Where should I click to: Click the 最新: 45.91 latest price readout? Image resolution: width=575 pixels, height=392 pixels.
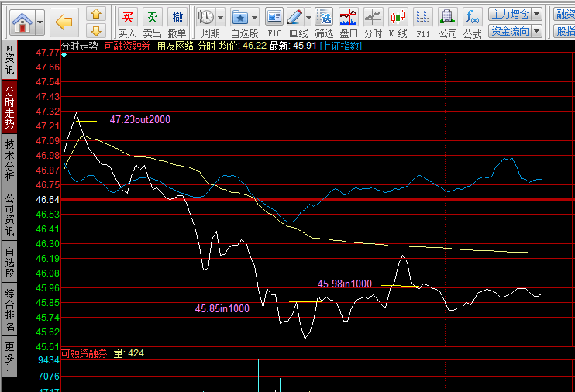pos(293,46)
